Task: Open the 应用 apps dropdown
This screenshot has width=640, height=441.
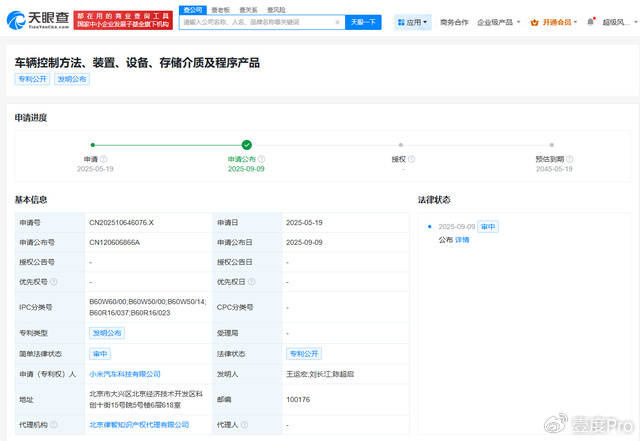Action: (x=413, y=22)
